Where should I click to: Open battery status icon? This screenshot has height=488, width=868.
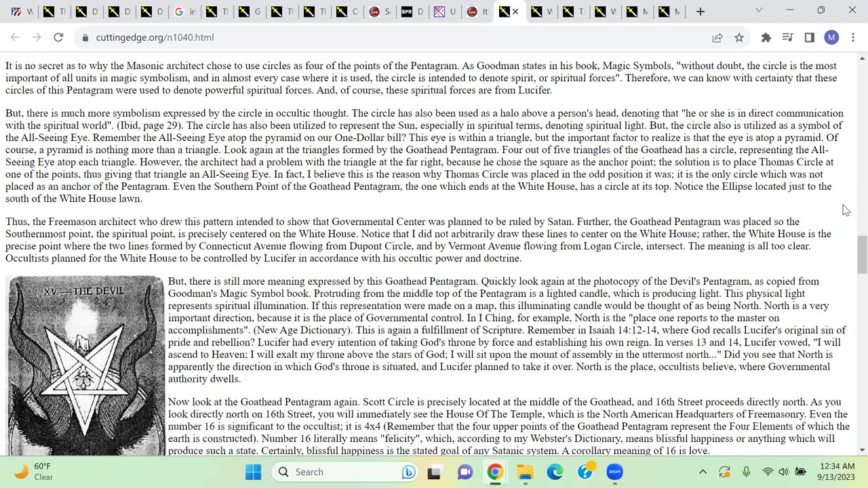coord(800,472)
